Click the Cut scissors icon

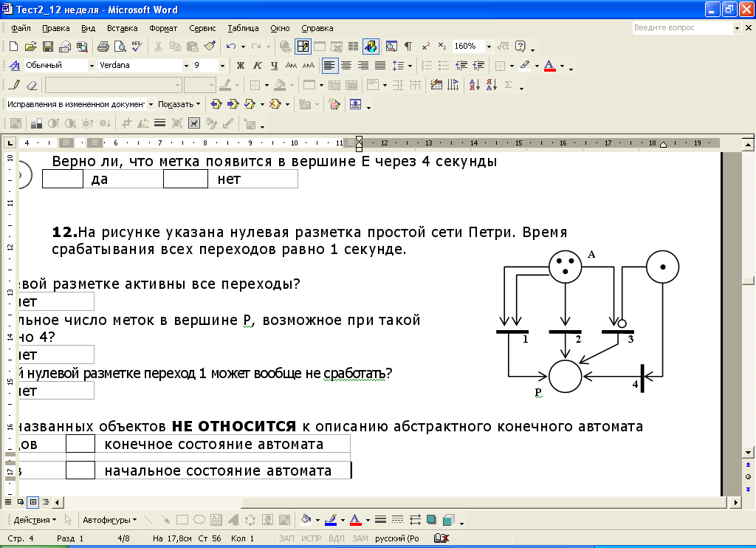click(x=158, y=47)
